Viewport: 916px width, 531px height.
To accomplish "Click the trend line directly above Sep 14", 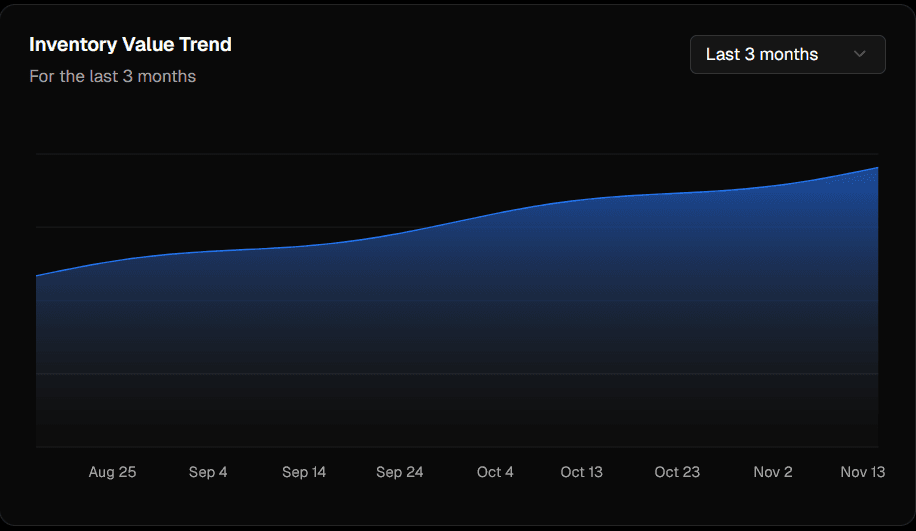I will tap(304, 246).
